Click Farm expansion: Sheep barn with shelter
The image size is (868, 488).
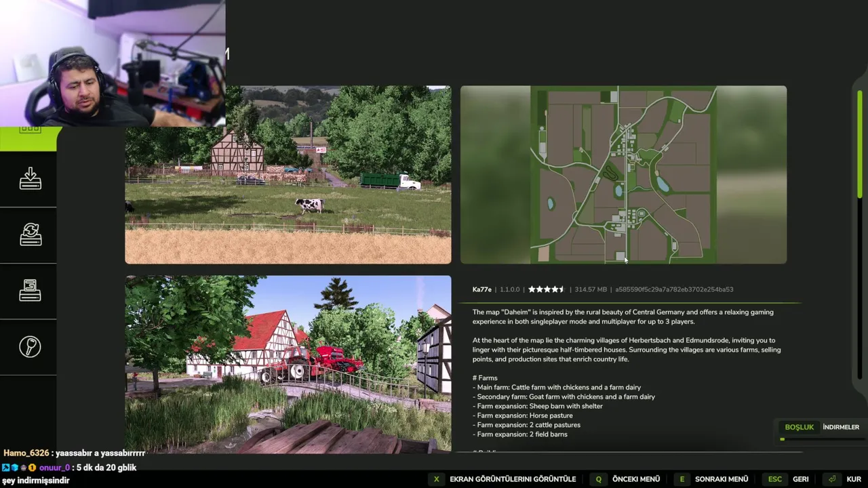point(538,406)
